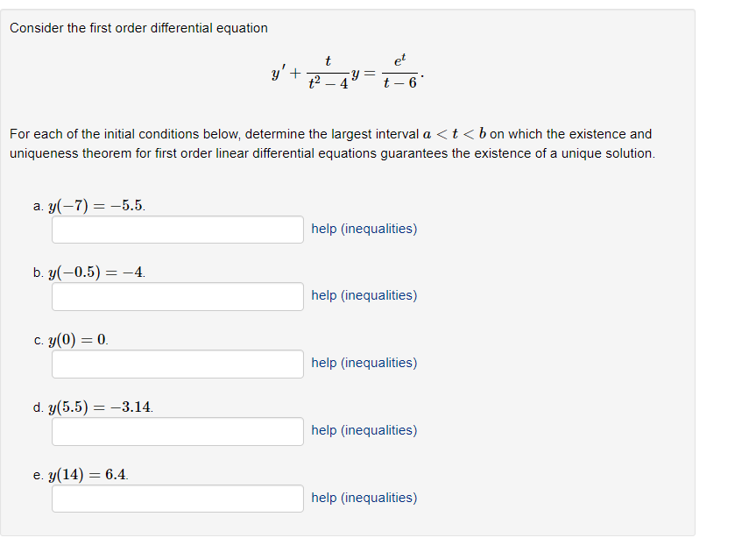Focus the input under y(-0.5) = -4

coord(178,296)
